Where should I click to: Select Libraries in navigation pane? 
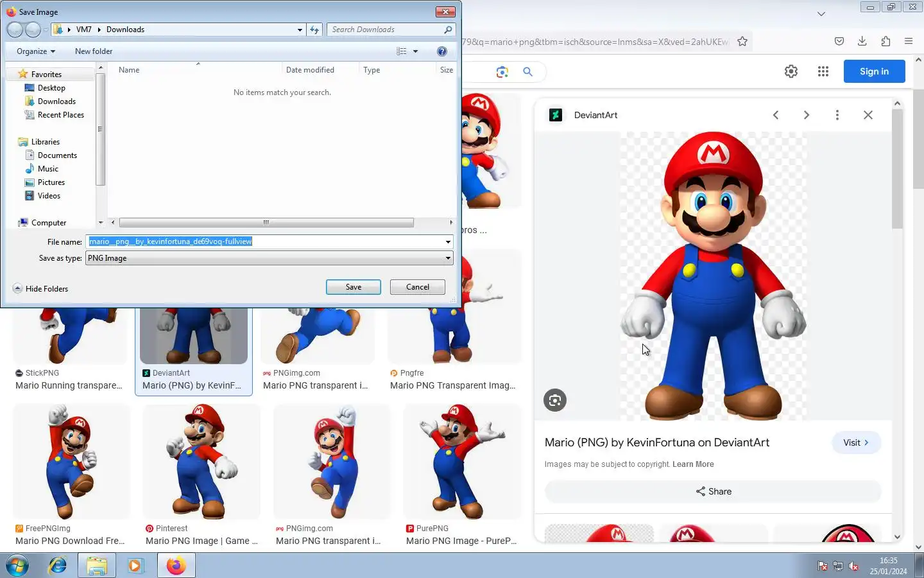[x=46, y=142]
